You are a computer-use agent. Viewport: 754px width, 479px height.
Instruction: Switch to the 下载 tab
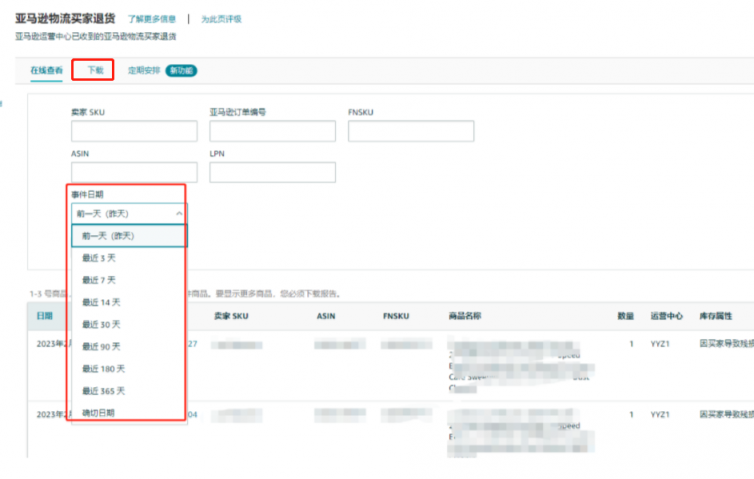point(95,70)
